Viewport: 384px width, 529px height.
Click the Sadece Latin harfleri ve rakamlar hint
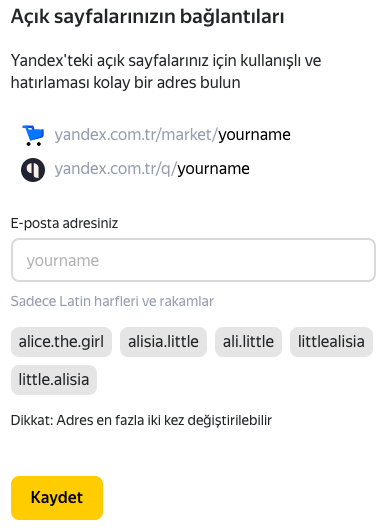[x=112, y=301]
